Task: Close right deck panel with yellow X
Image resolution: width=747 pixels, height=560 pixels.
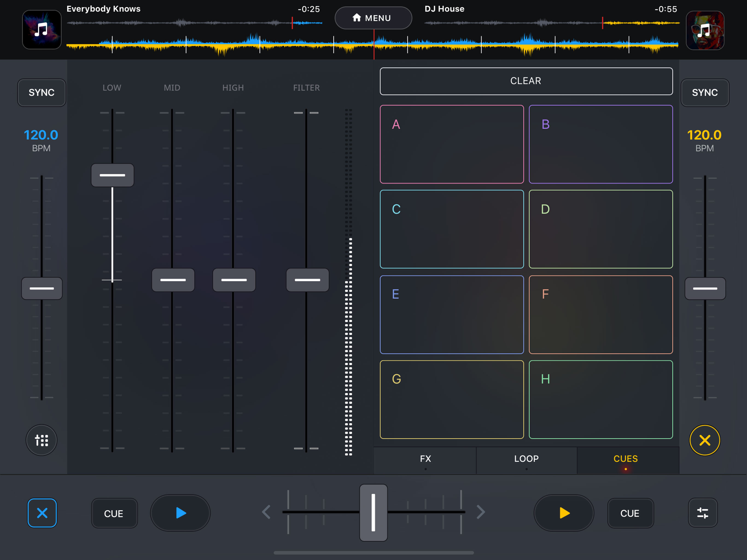Action: [x=704, y=440]
